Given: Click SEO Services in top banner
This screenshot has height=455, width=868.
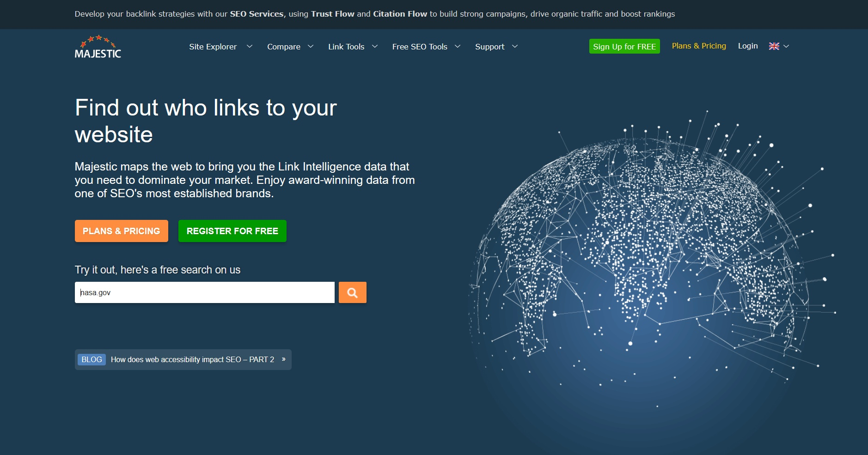Looking at the screenshot, I should (x=257, y=14).
